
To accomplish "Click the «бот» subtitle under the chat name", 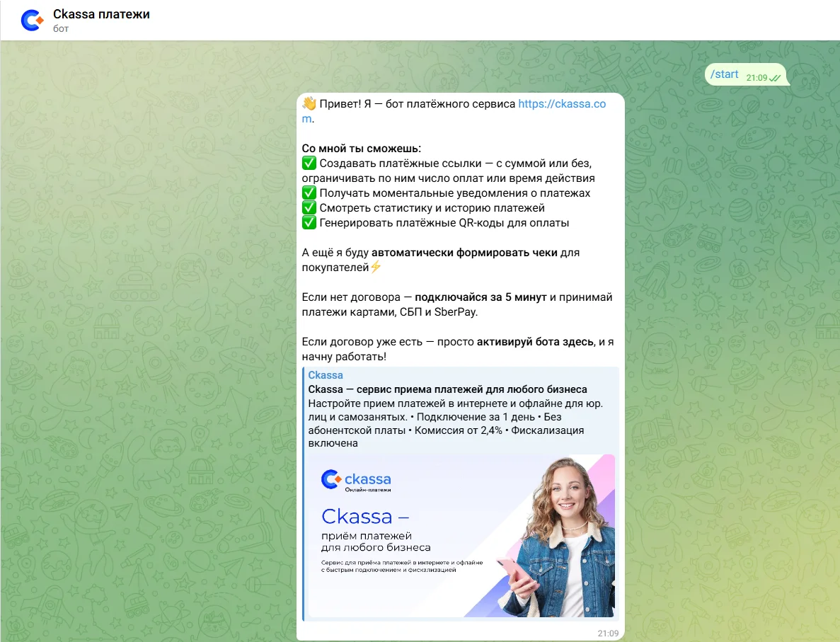I will pos(61,29).
